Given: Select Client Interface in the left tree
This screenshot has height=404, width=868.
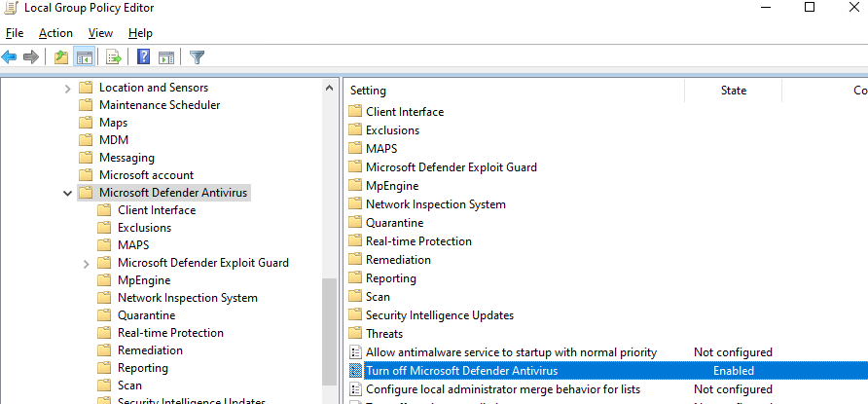Looking at the screenshot, I should point(157,210).
